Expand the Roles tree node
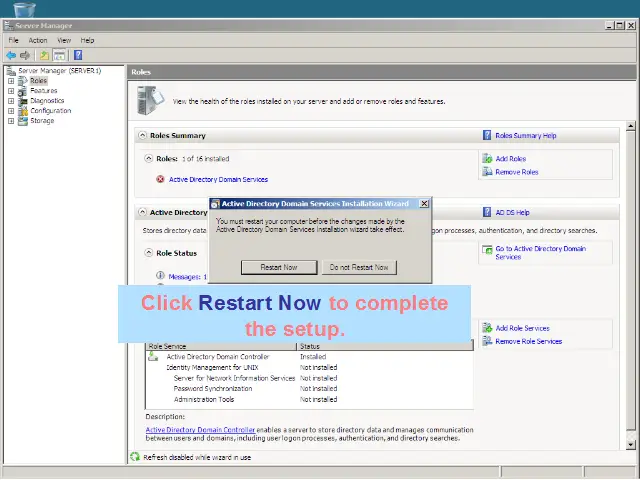 click(x=11, y=81)
